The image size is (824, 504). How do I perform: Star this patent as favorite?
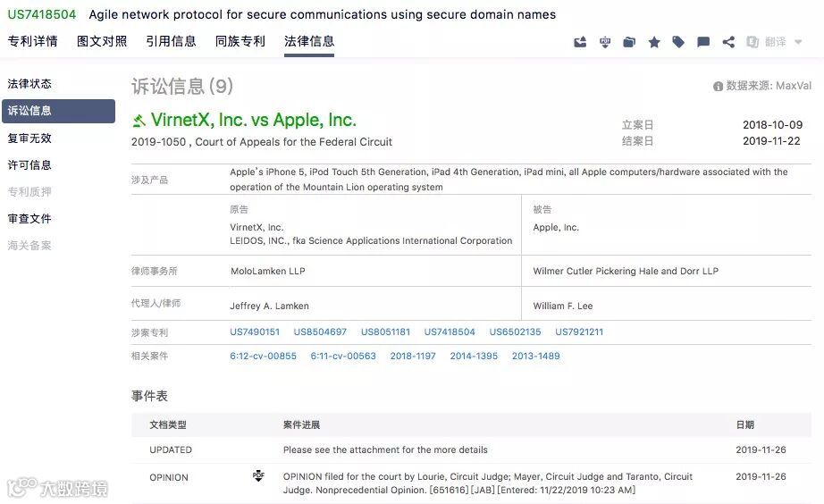[x=654, y=42]
